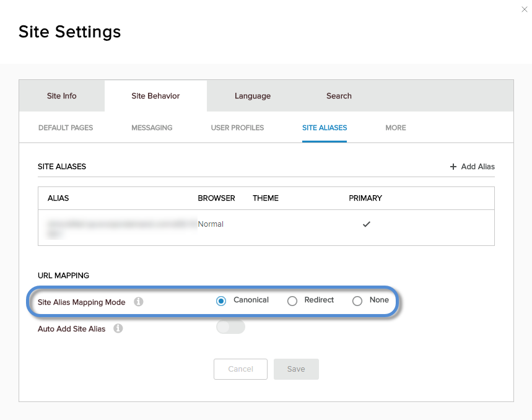Switch to the User Profiles subtab
This screenshot has height=420, width=532.
coord(237,128)
